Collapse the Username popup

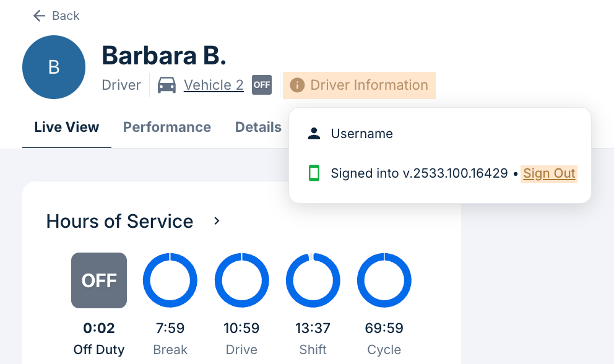click(362, 133)
